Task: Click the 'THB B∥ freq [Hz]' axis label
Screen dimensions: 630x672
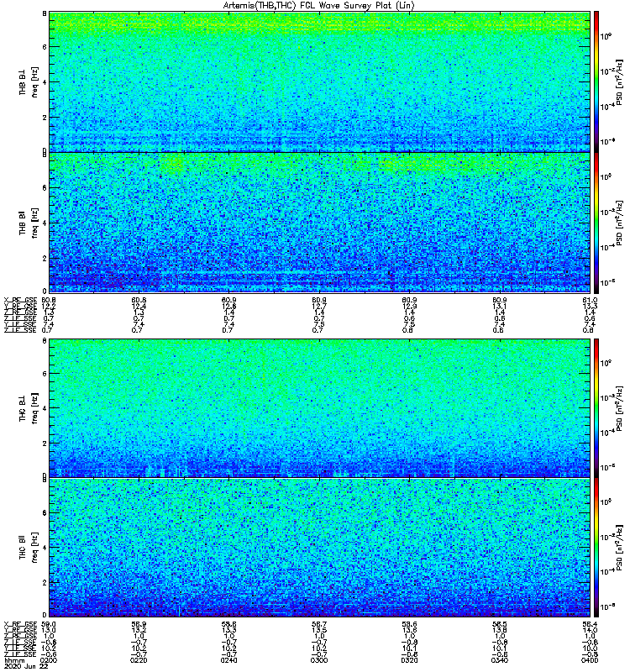Action: (29, 223)
